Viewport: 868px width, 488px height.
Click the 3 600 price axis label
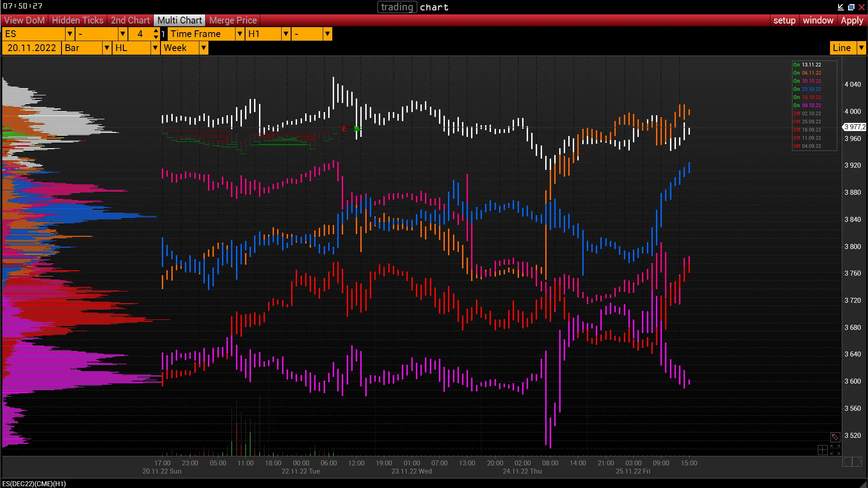coord(853,381)
